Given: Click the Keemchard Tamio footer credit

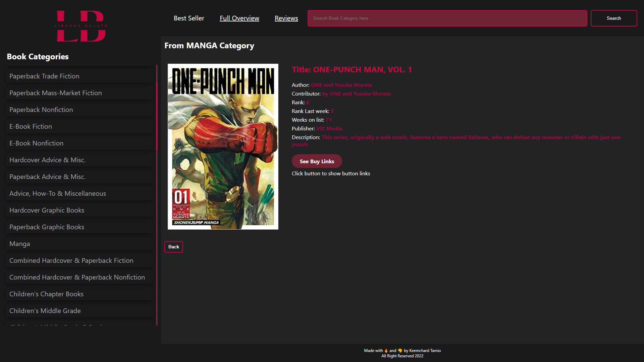Looking at the screenshot, I should (425, 350).
